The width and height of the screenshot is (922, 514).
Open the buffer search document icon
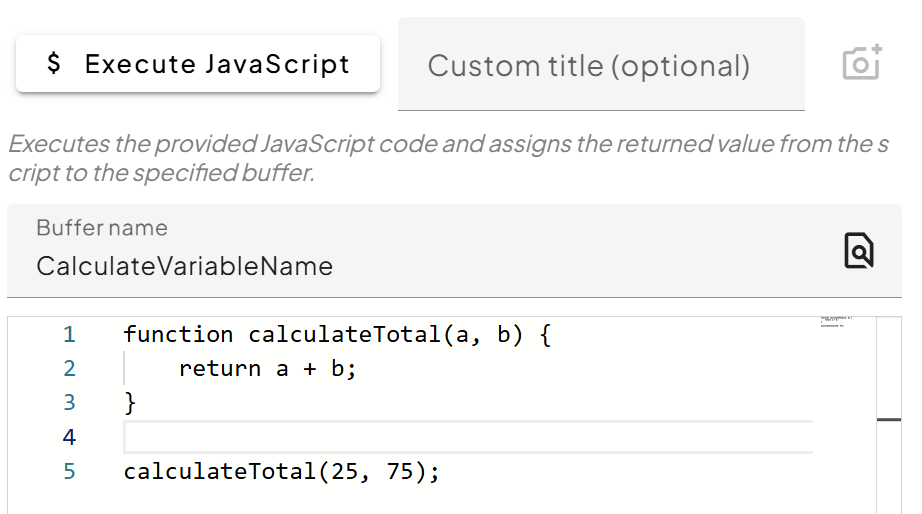[858, 250]
